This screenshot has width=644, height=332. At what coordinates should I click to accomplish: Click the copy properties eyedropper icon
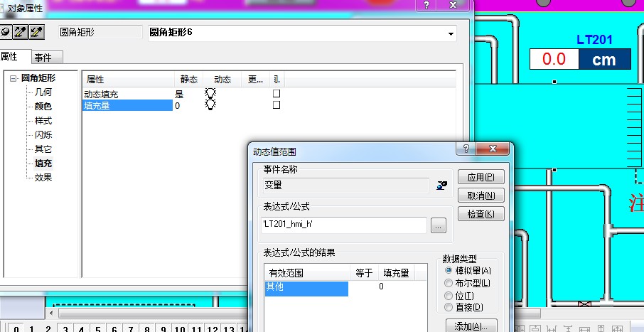(20, 32)
